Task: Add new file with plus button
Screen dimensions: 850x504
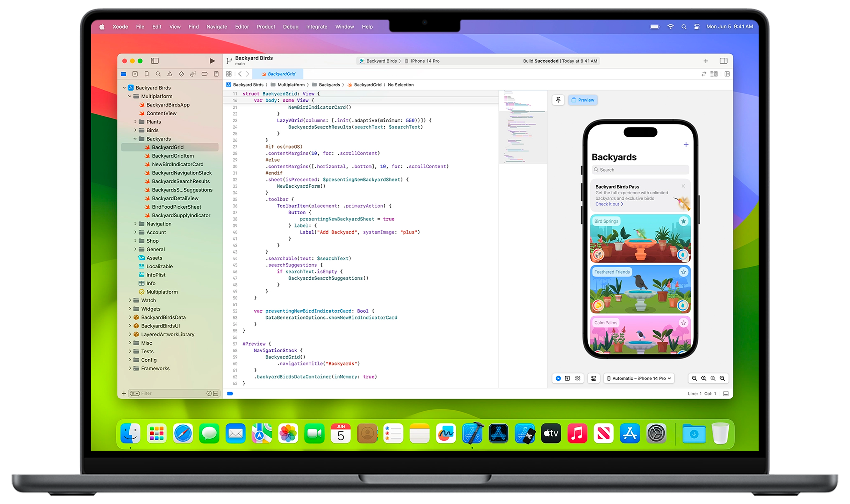Action: click(x=124, y=394)
